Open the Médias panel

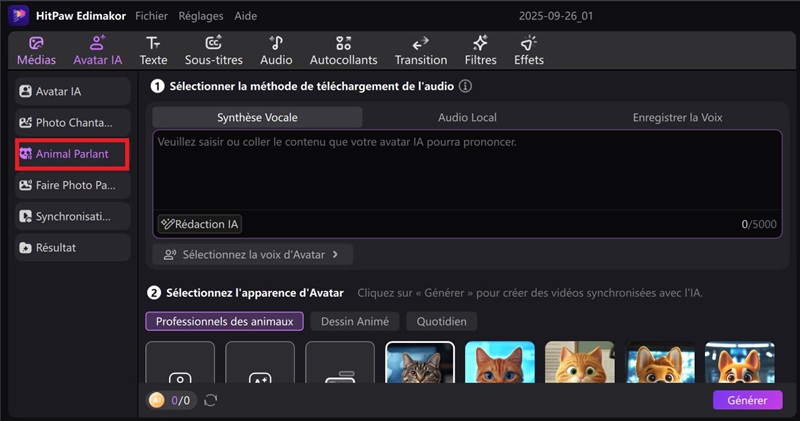coord(36,51)
